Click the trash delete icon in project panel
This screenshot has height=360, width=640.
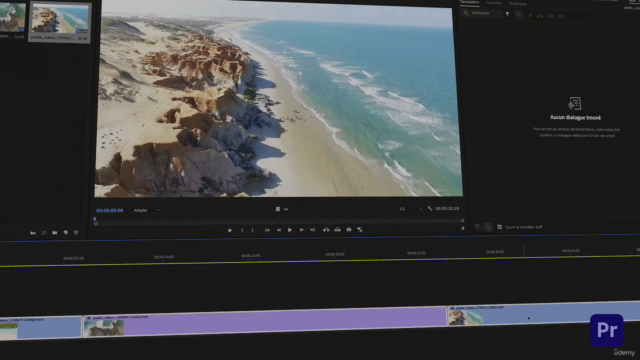(76, 232)
